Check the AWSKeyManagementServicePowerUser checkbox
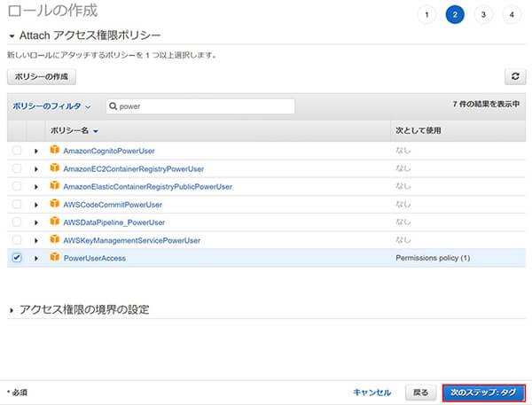The height and width of the screenshot is (405, 532). pyautogui.click(x=17, y=240)
